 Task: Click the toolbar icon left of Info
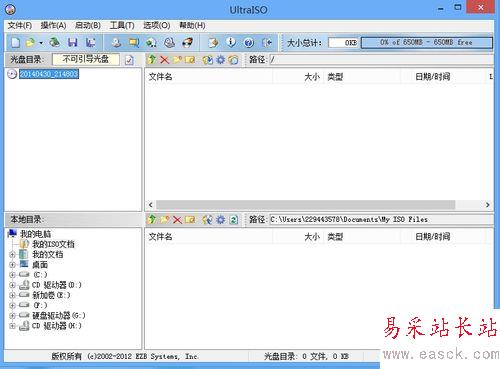[213, 42]
